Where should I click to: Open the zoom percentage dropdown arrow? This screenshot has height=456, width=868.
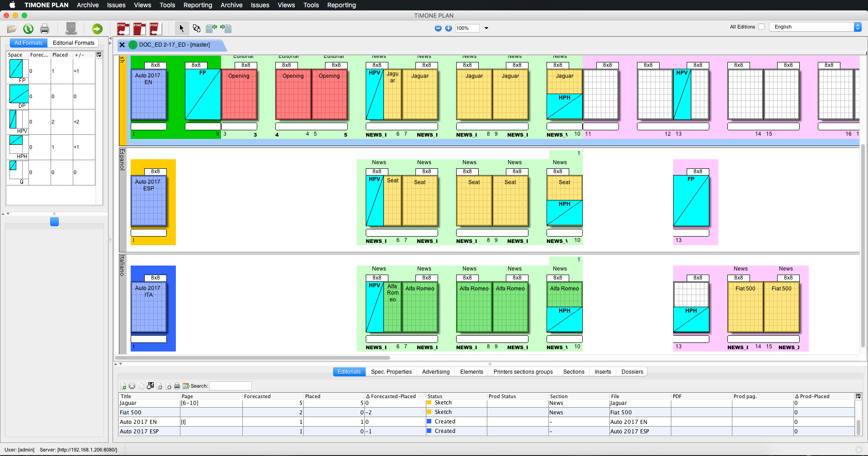click(486, 28)
